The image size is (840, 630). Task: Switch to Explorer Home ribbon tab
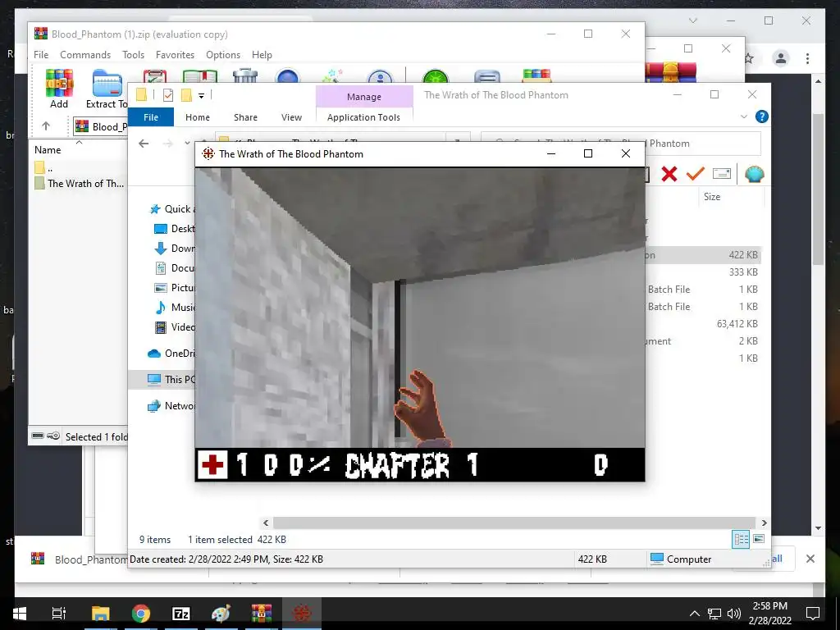click(198, 116)
